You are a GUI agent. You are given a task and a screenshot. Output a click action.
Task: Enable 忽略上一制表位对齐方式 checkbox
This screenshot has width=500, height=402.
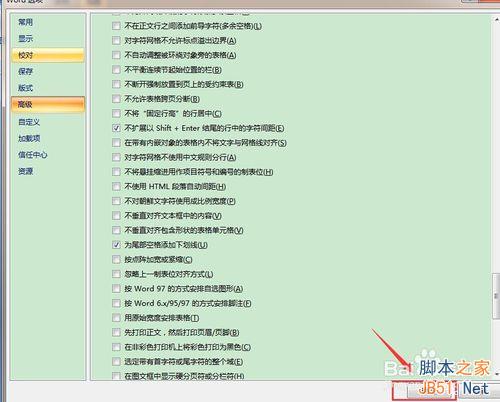[x=116, y=274]
